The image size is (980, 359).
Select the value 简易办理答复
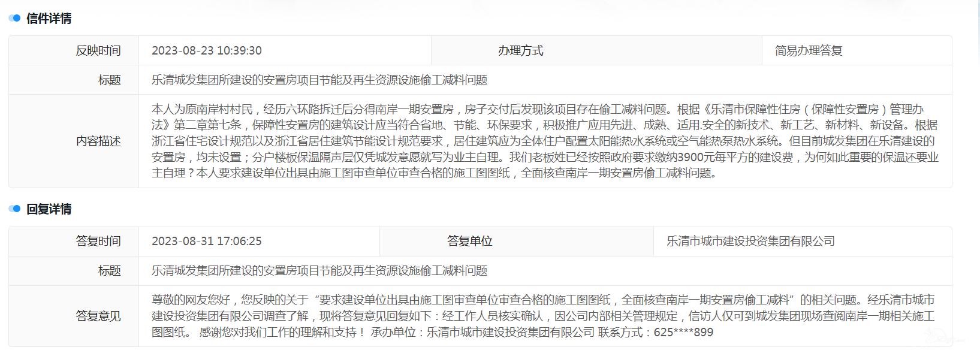pyautogui.click(x=809, y=50)
